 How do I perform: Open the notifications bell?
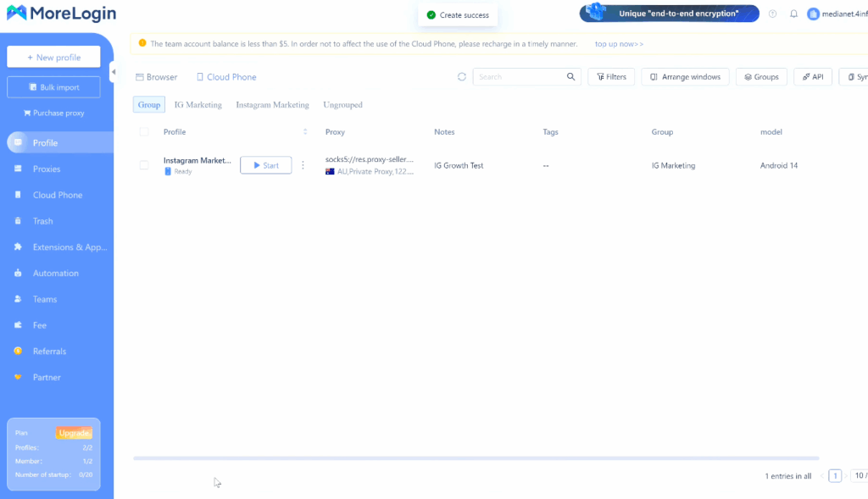pos(792,14)
